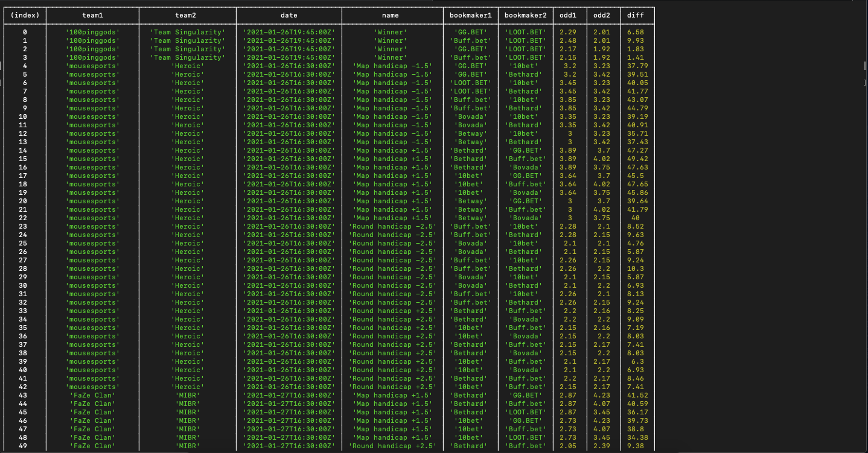Screen dimensions: 868x453
Task: Click odd1 value 2.48
Action: [x=568, y=40]
